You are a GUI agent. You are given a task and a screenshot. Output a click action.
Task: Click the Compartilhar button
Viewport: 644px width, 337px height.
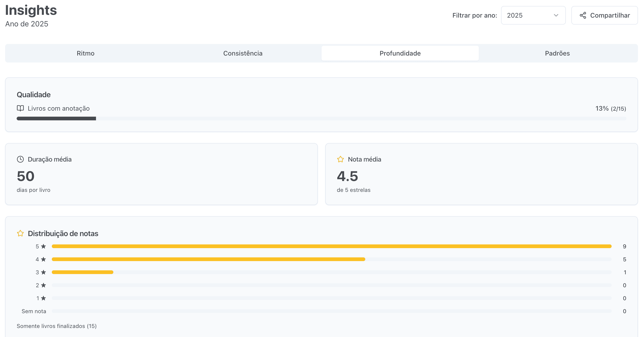click(x=604, y=15)
